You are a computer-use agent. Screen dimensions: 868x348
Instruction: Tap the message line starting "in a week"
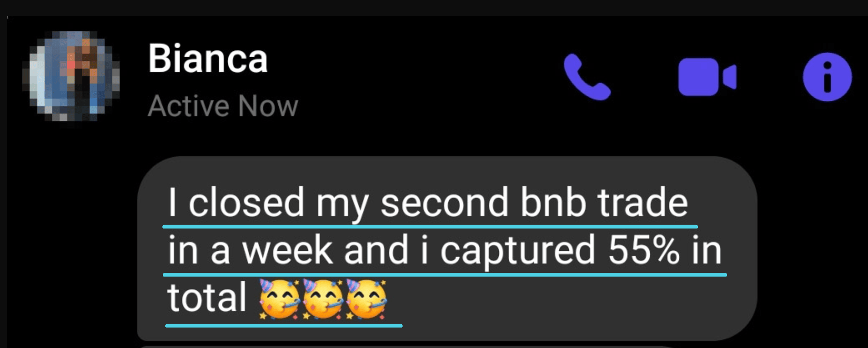click(x=445, y=250)
